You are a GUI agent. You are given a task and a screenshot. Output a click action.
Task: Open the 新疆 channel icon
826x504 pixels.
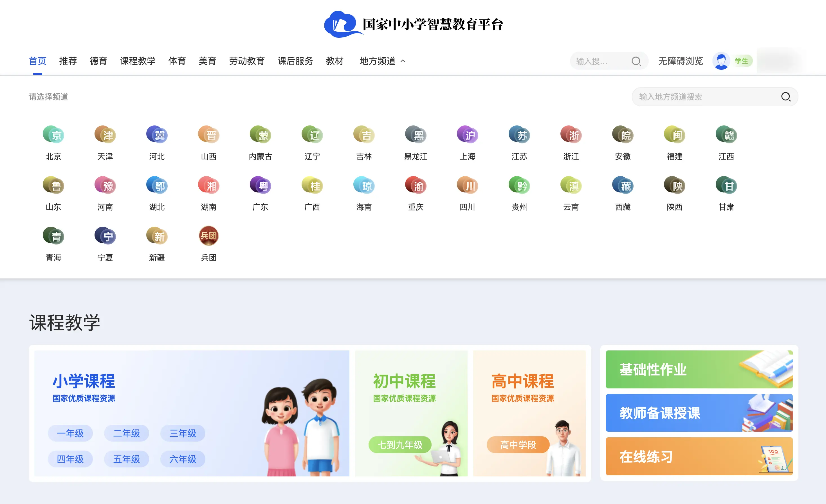(x=157, y=236)
